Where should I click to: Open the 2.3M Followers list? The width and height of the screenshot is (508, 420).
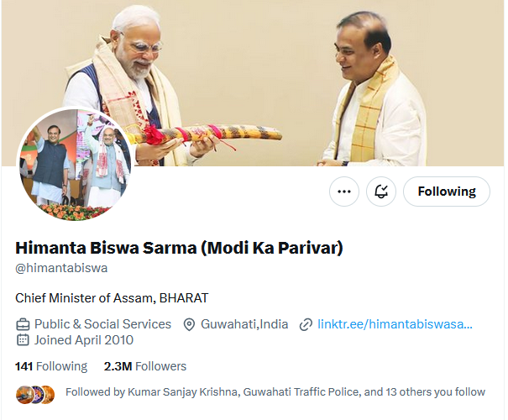[145, 366]
